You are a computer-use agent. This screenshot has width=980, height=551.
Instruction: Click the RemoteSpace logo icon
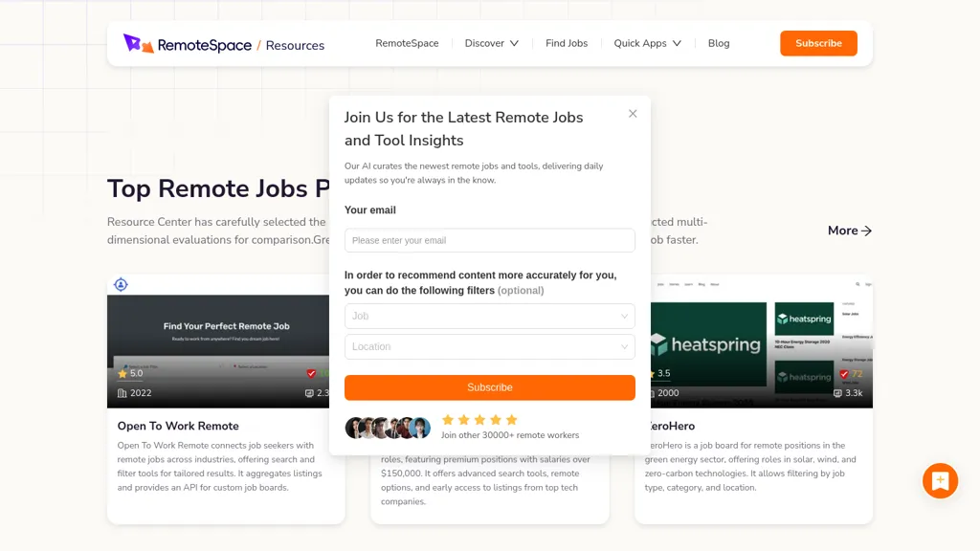point(138,44)
